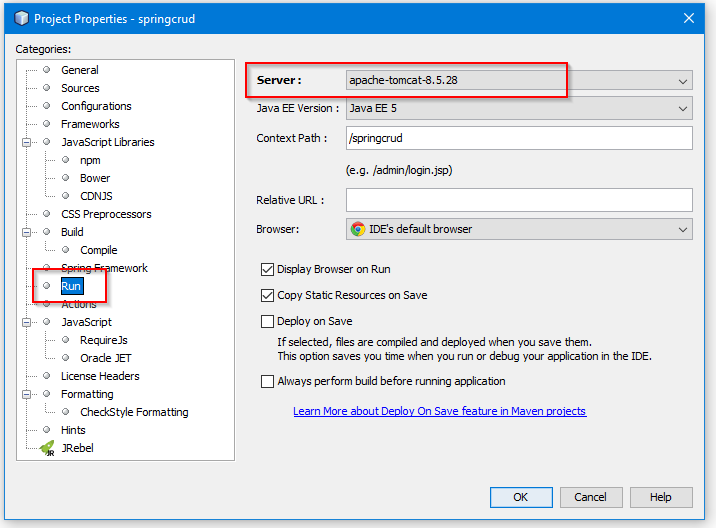Screen dimensions: 716x528
Task: Select the Configurations category
Action: tap(96, 106)
